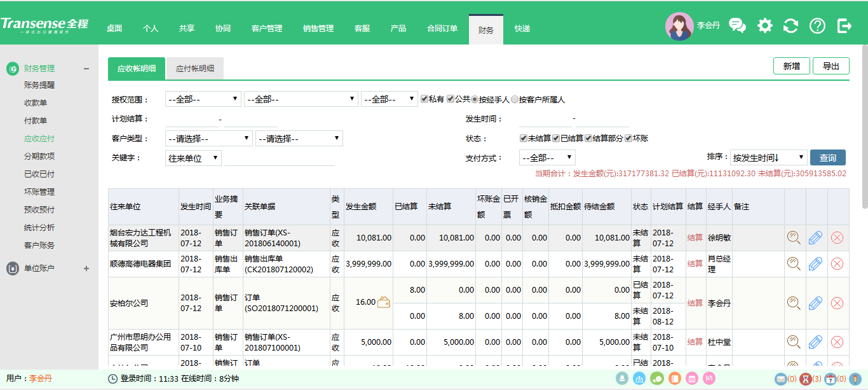
Task: Go to the 桌面 top menu
Action: [x=114, y=28]
